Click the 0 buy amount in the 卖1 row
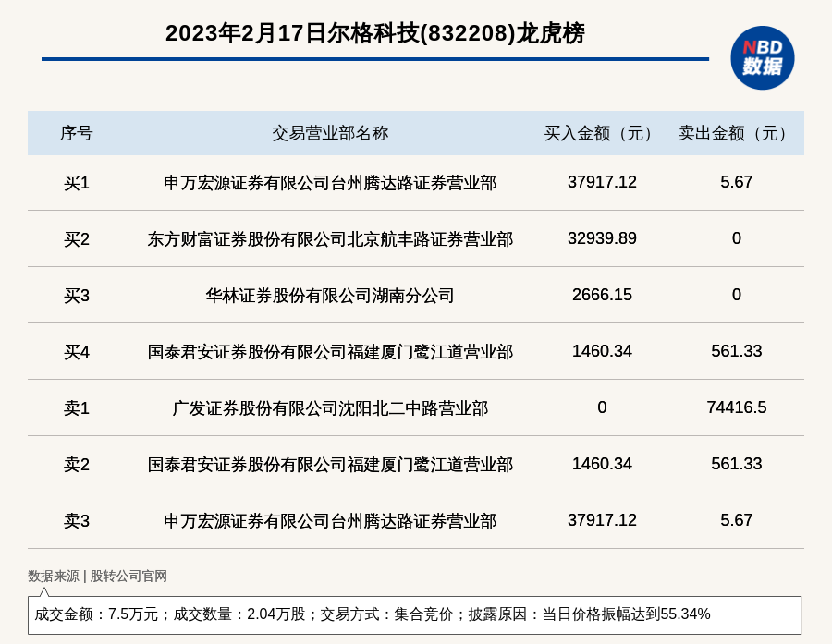This screenshot has height=644, width=832. (602, 407)
